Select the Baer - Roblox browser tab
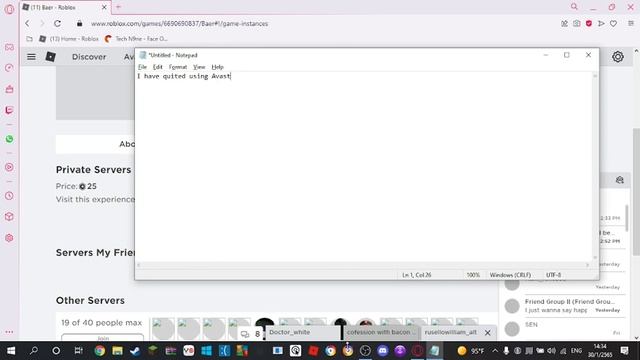Viewport: 640px width, 360px height. point(60,7)
